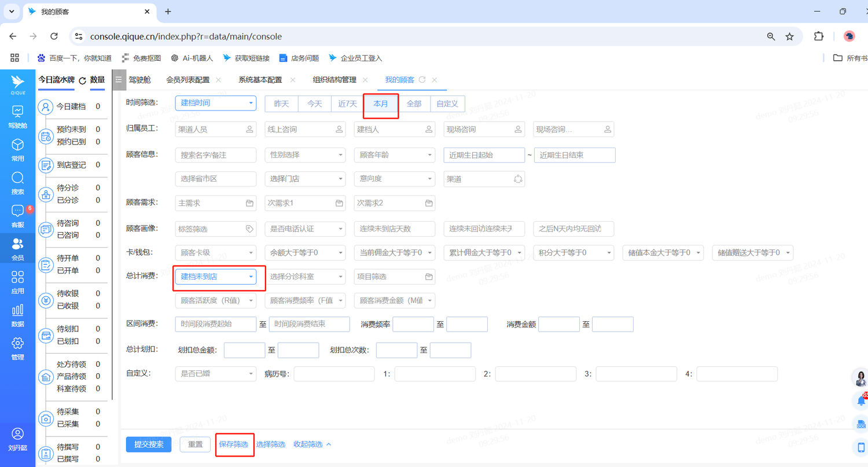The image size is (868, 467).
Task: Select the 全部 time filter option
Action: (414, 104)
